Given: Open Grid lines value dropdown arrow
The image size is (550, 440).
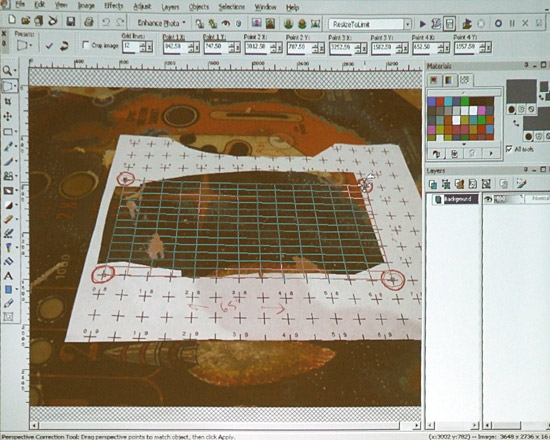Looking at the screenshot, I should [x=150, y=47].
